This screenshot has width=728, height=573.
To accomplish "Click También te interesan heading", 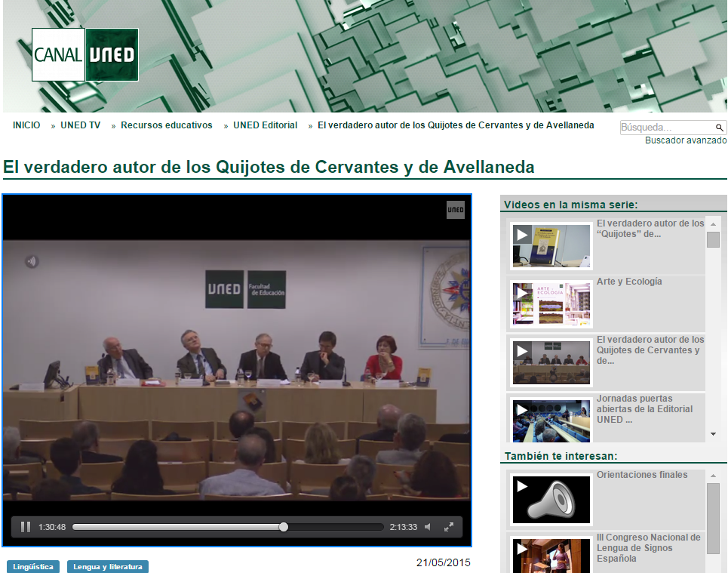I will point(561,456).
